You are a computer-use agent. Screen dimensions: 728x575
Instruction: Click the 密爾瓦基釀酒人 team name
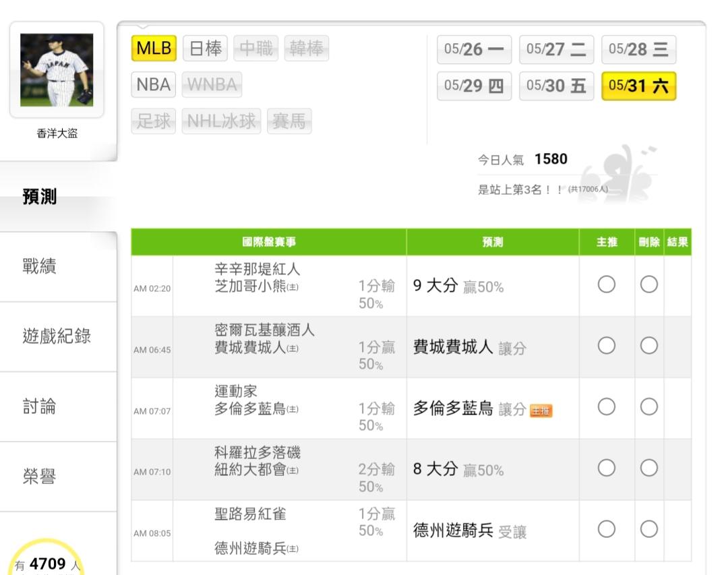pos(264,330)
